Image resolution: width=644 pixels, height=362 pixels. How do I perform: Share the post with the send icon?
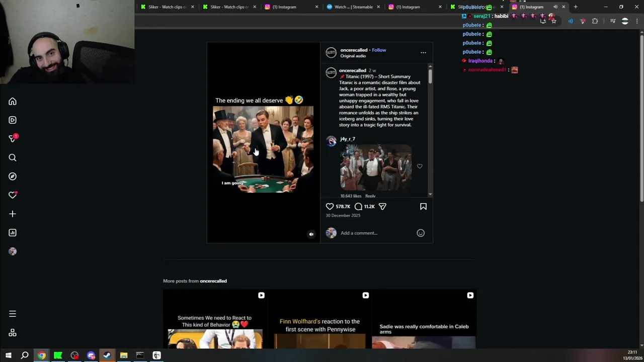click(382, 207)
